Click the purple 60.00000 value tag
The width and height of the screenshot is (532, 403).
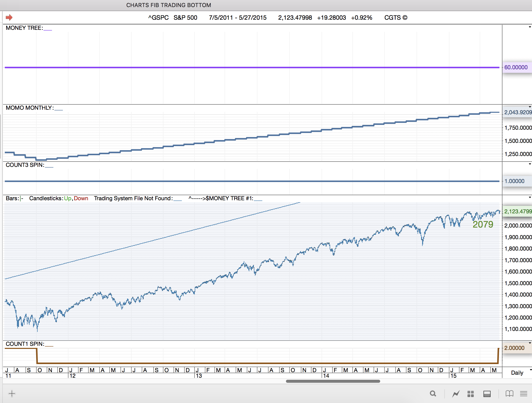516,68
